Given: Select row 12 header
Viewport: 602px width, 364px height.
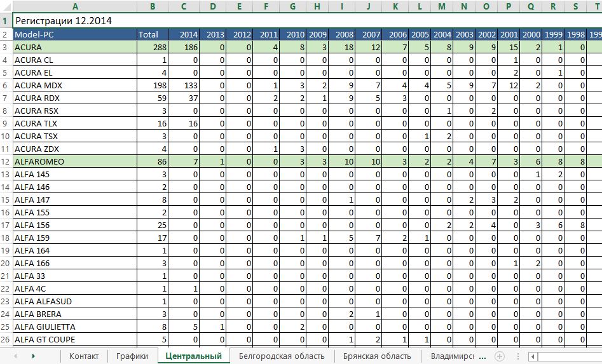Looking at the screenshot, I should 6,161.
